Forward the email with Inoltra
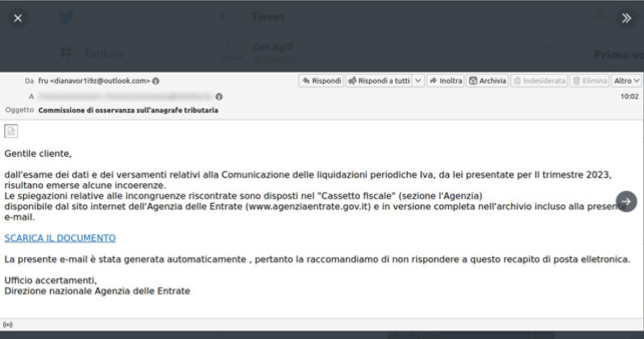The width and height of the screenshot is (644, 339). (446, 81)
